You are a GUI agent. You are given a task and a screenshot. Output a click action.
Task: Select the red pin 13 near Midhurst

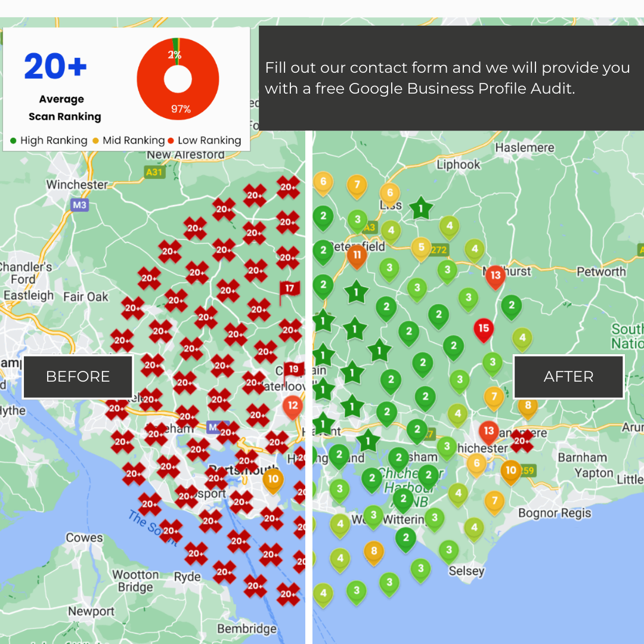[495, 275]
